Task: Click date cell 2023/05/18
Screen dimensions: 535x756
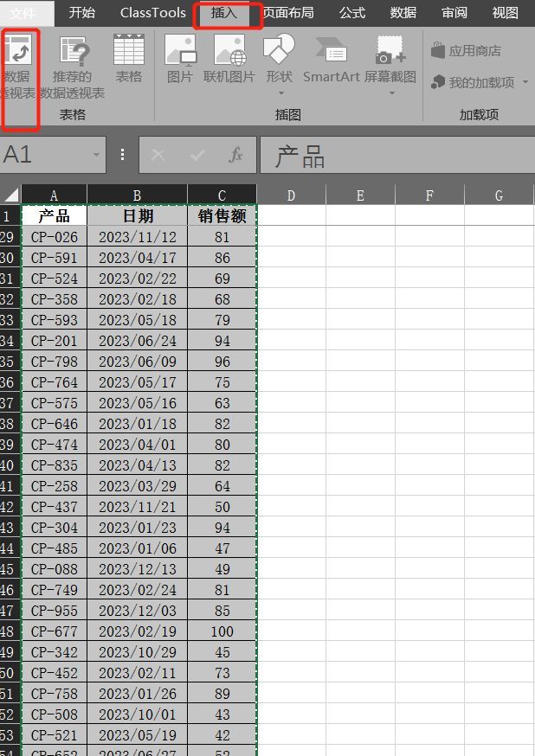Action: point(137,320)
